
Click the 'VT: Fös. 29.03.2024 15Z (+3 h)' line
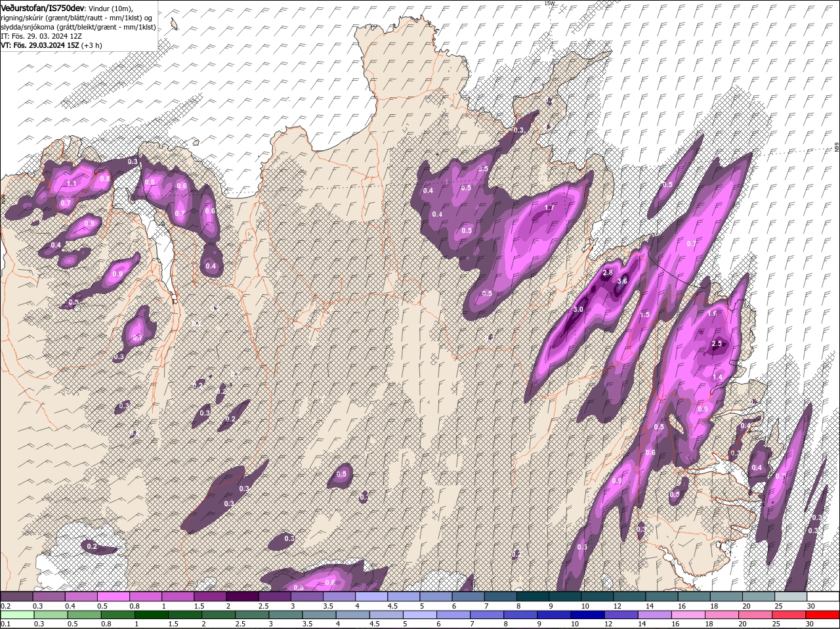(51, 45)
